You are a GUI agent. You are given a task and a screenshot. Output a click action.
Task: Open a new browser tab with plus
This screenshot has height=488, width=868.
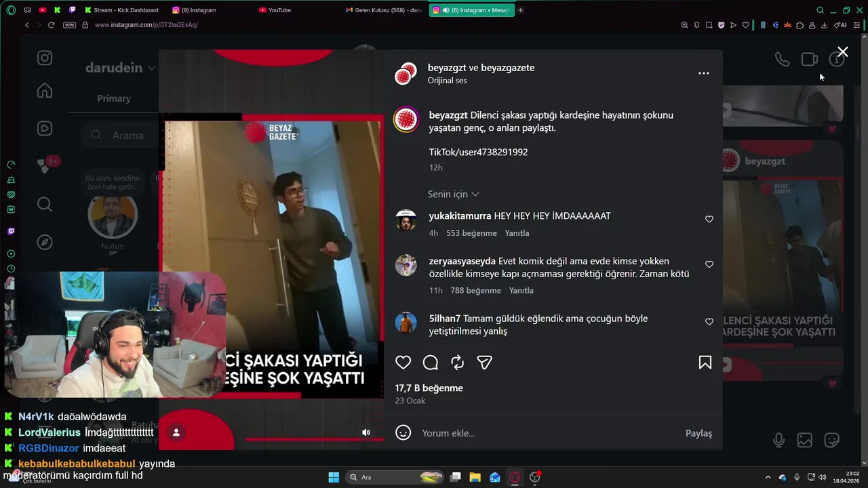521,10
